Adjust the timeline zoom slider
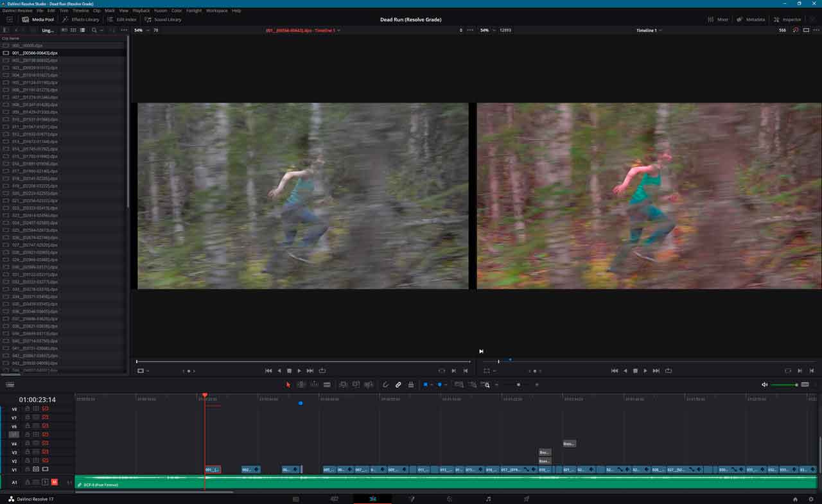The height and width of the screenshot is (504, 822). pyautogui.click(x=518, y=385)
